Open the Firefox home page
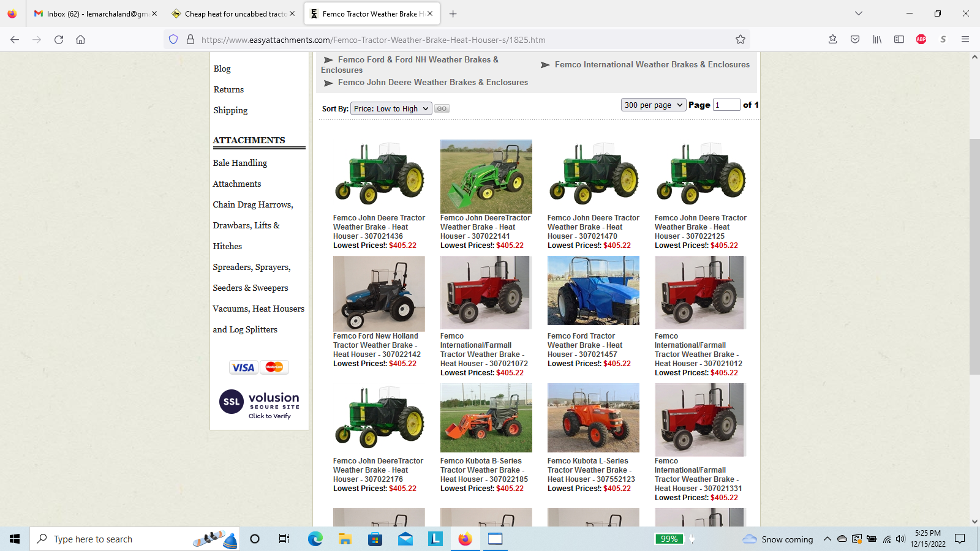This screenshot has height=551, width=980. pos(80,40)
